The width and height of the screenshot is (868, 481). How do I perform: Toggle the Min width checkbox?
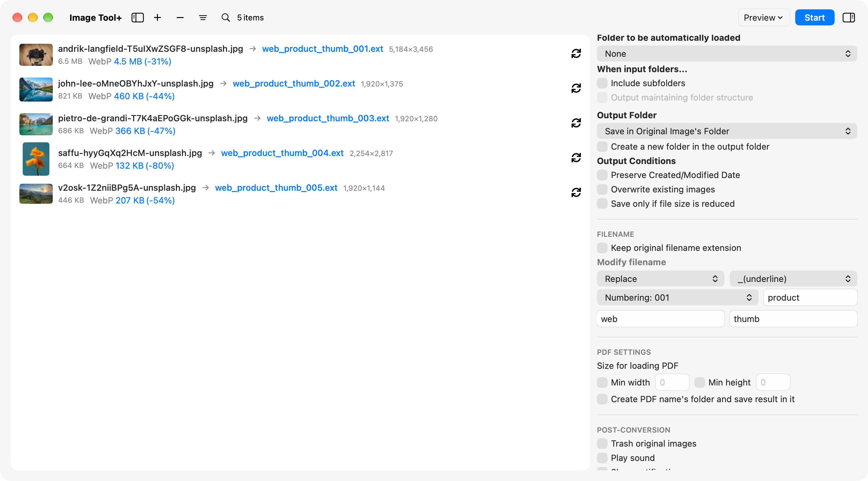pos(602,382)
